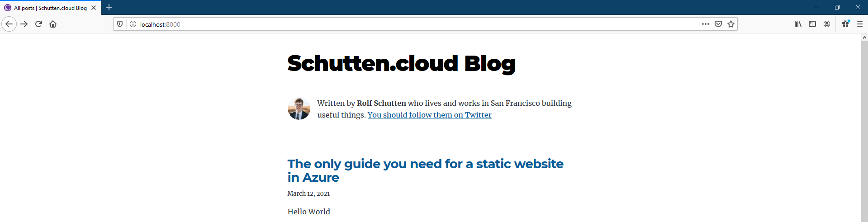The image size is (868, 222).
Task: Focus the localhost:8000 address bar
Action: pyautogui.click(x=407, y=24)
